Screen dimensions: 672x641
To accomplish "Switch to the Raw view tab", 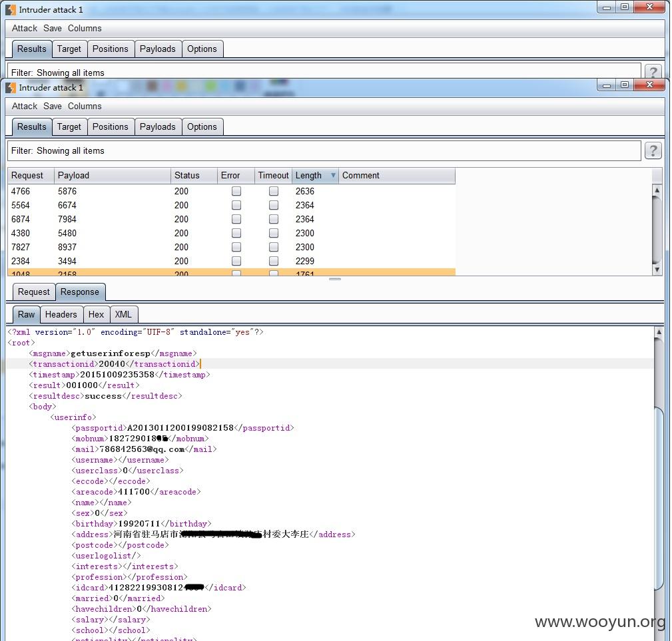I will [x=26, y=315].
